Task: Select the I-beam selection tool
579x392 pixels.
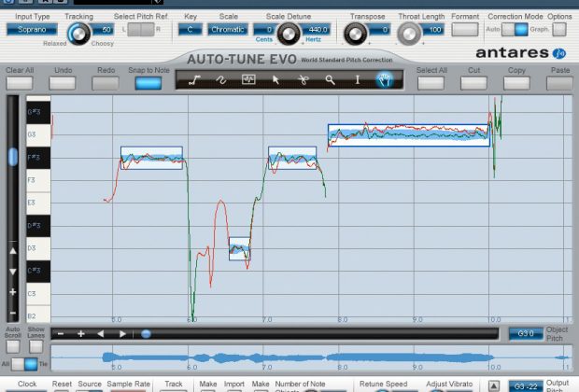Action: [x=357, y=79]
